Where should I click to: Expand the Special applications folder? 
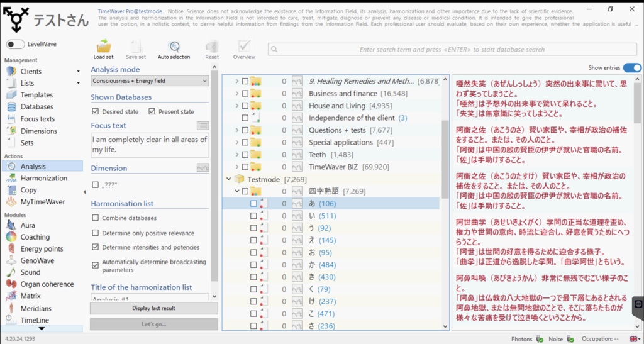[237, 143]
